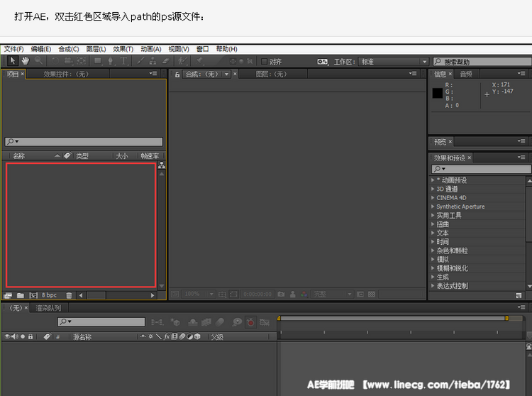Select the Zoom magnifier tool

click(x=38, y=61)
